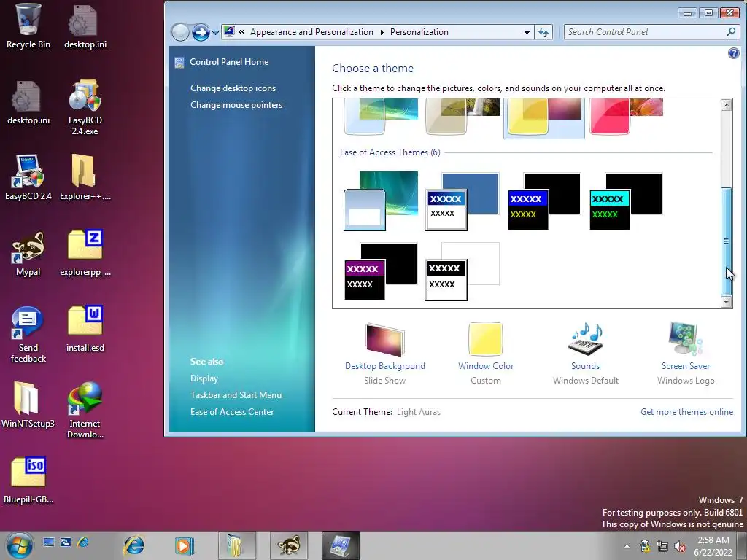Open Control Panel Home link

229,62
